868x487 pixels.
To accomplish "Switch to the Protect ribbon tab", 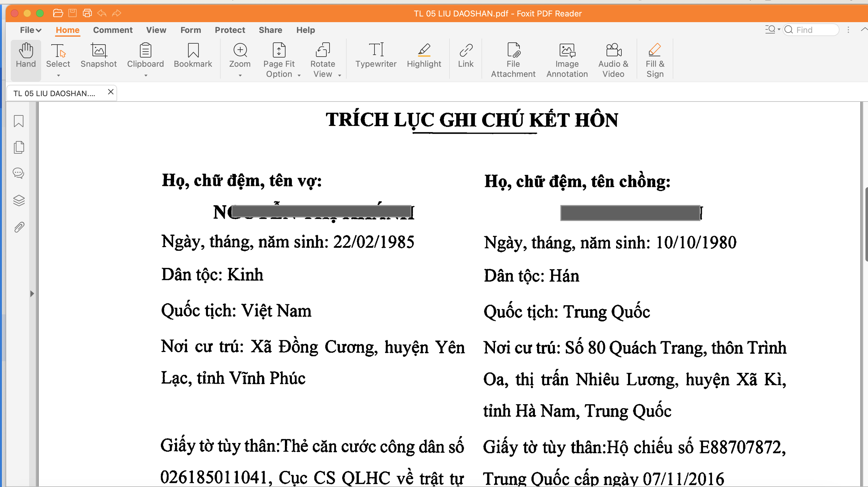I will coord(230,30).
